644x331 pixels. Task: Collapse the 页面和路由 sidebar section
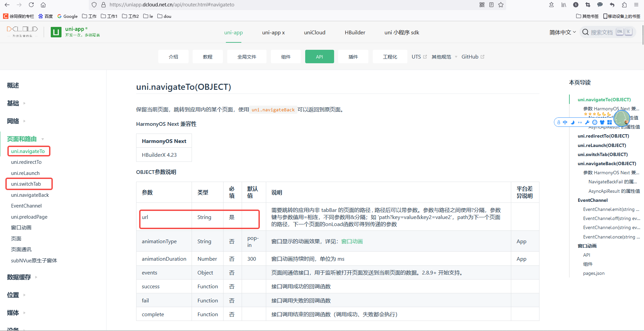tap(26, 139)
